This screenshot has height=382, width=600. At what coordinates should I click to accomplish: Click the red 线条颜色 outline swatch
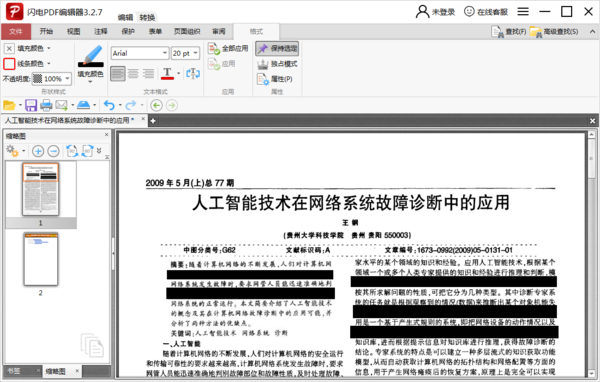[9, 64]
